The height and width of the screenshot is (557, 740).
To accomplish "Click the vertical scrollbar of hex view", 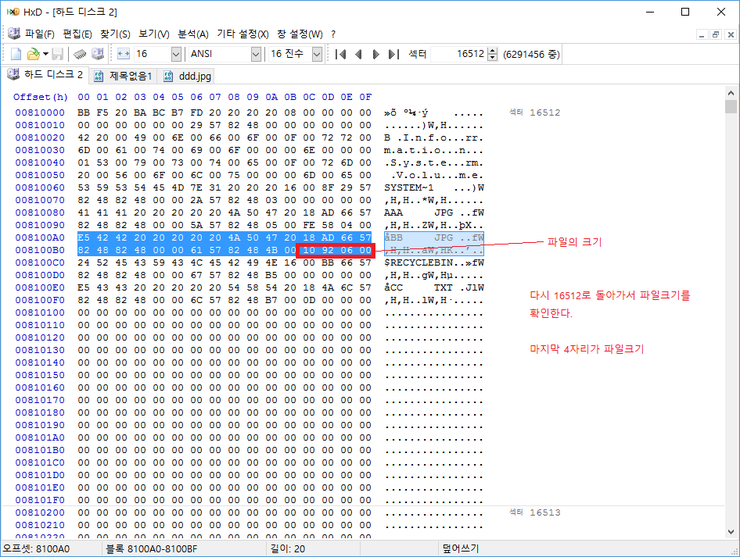I will pos(731,300).
